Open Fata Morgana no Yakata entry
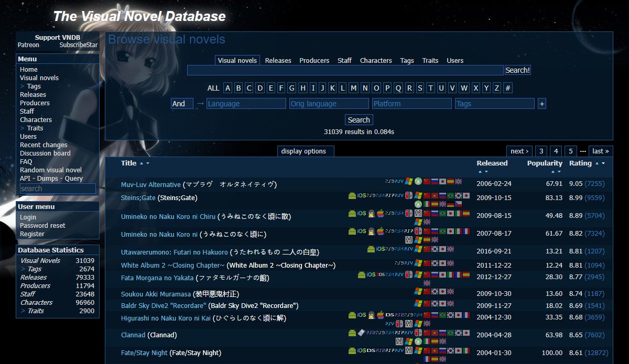This screenshot has height=364, width=629. pyautogui.click(x=157, y=278)
